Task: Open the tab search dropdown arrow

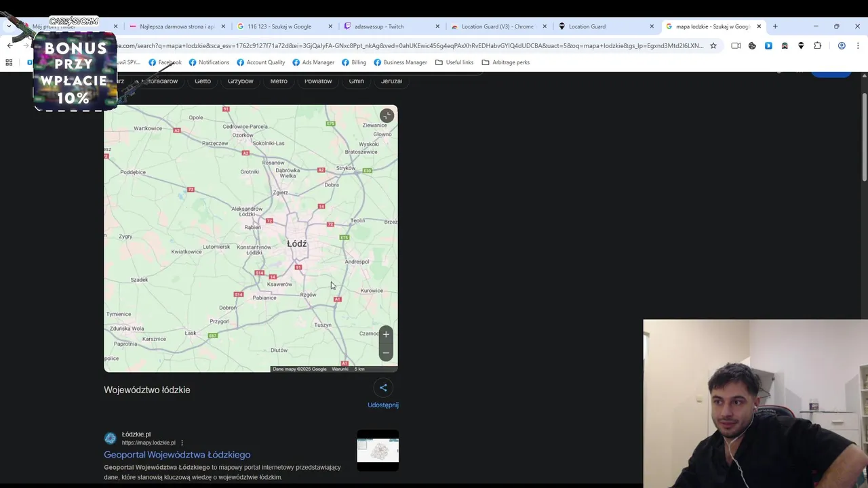Action: coord(9,26)
